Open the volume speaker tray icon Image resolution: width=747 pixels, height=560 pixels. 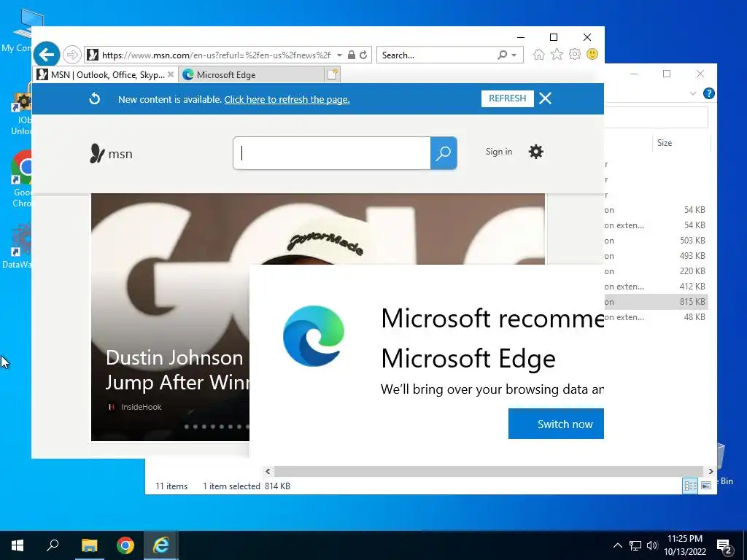[651, 545]
